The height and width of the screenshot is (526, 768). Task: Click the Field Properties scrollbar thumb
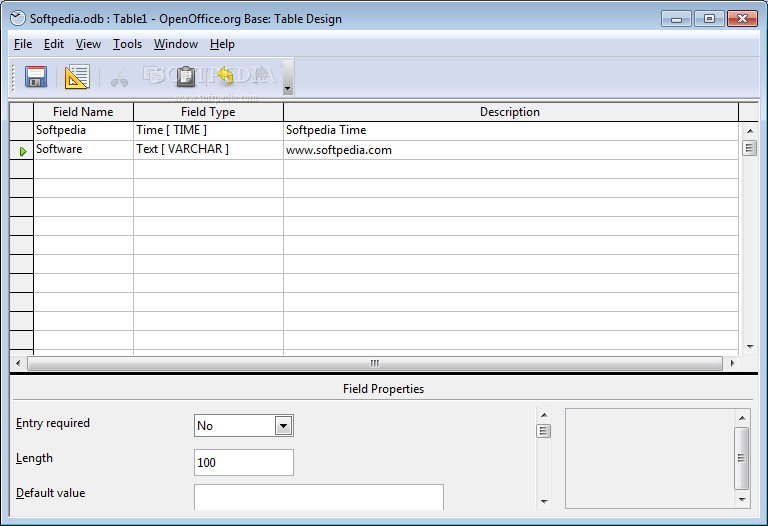544,431
